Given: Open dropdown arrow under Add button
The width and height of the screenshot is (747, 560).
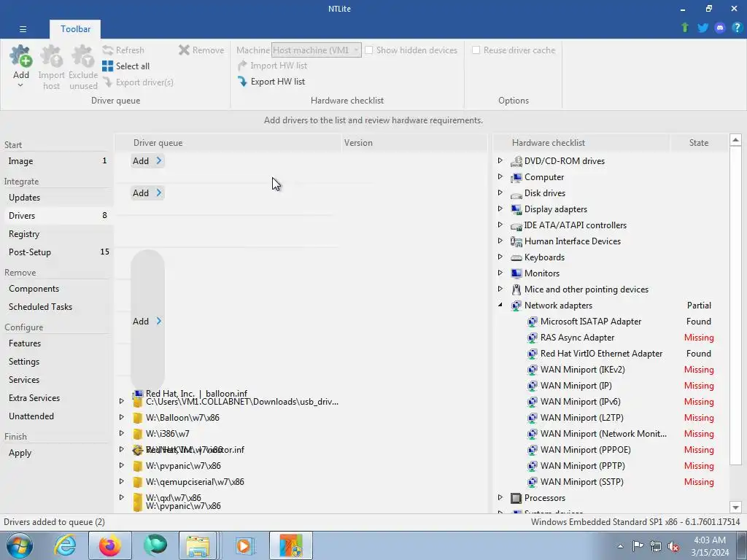Looking at the screenshot, I should pyautogui.click(x=20, y=85).
